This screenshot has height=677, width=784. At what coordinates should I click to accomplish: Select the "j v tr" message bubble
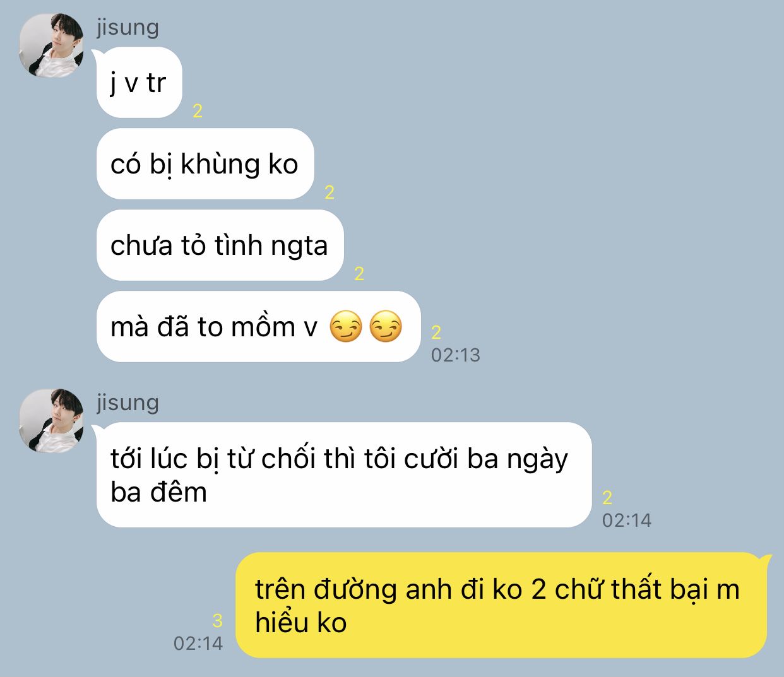(139, 83)
